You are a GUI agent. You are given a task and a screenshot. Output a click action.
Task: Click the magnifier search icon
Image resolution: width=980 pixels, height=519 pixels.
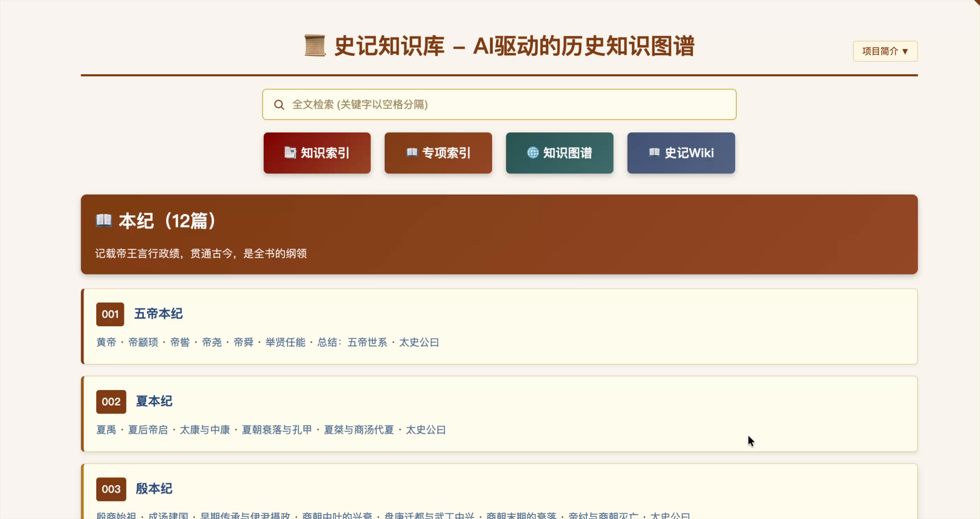click(x=279, y=105)
